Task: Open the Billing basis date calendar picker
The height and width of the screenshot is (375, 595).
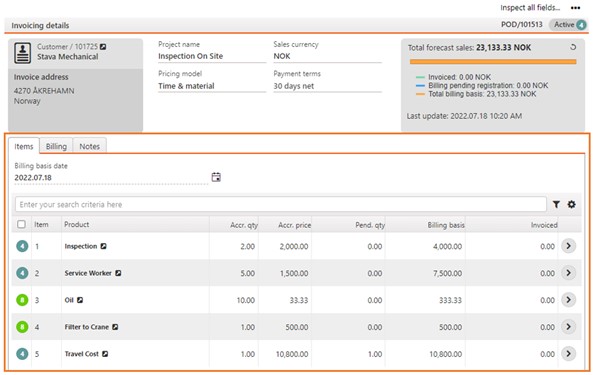Action: click(x=216, y=177)
